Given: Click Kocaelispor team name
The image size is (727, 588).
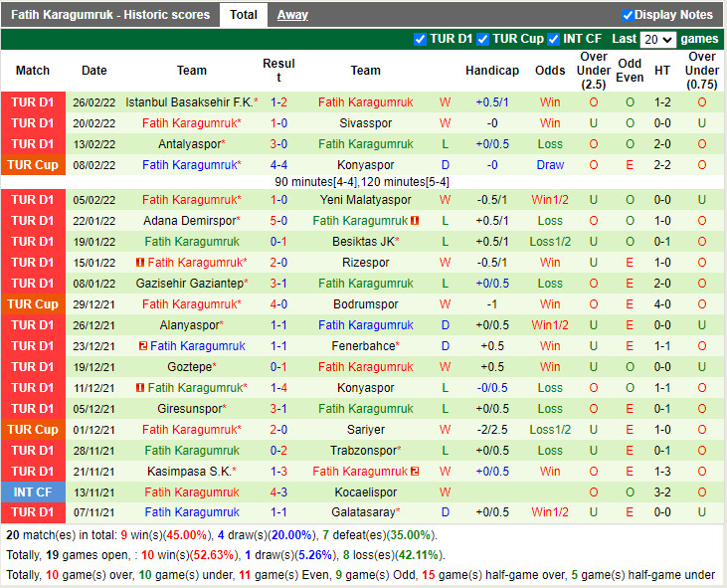Looking at the screenshot, I should [365, 492].
